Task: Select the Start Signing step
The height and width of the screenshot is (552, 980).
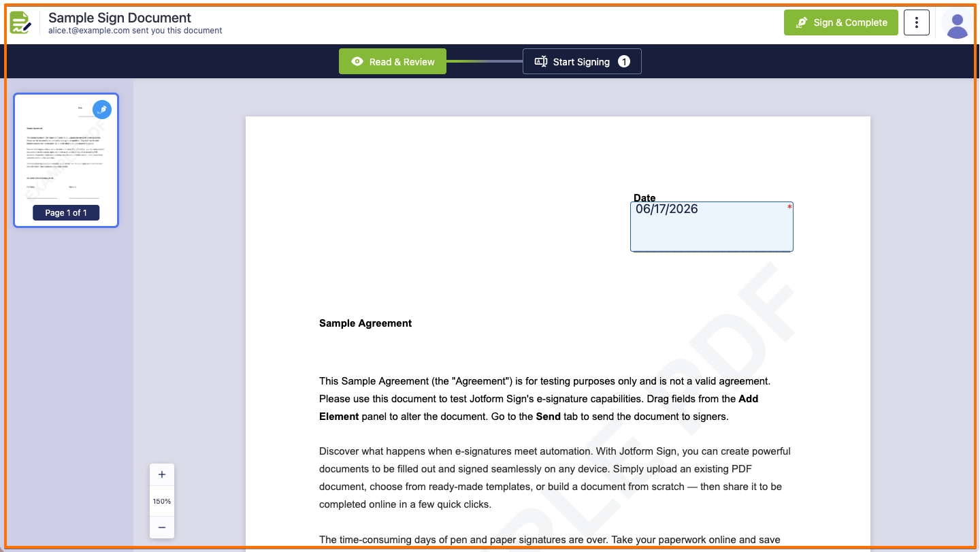Action: point(582,61)
